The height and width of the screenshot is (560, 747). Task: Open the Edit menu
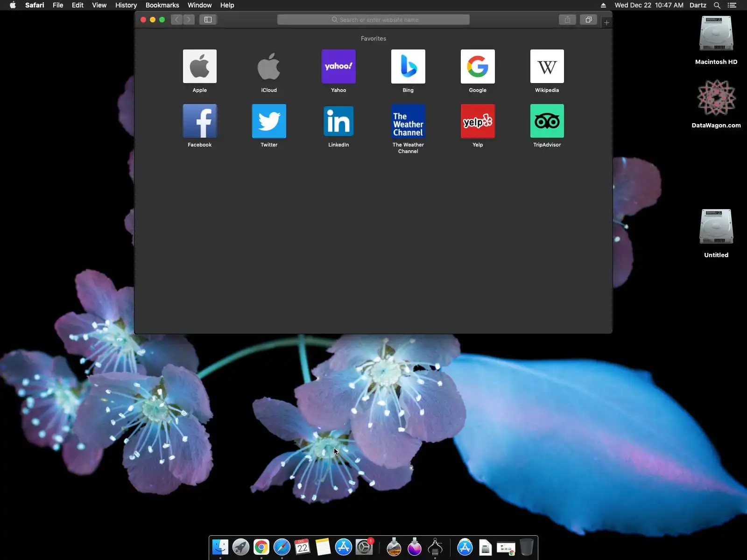(x=78, y=5)
